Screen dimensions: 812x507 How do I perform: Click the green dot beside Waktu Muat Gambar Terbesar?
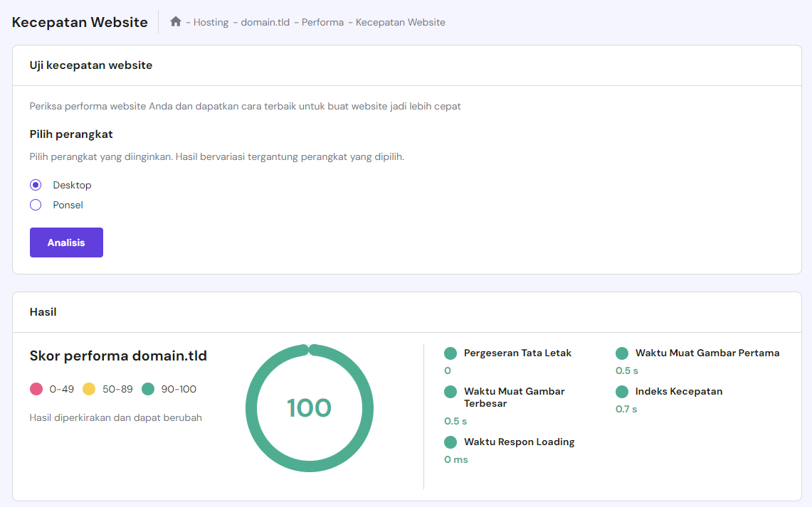pyautogui.click(x=450, y=391)
